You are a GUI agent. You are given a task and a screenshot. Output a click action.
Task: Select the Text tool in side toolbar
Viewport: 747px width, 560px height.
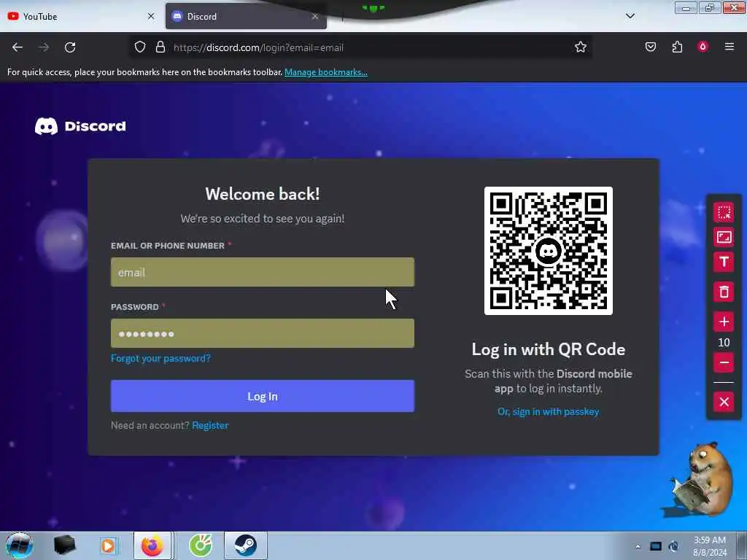pos(724,262)
